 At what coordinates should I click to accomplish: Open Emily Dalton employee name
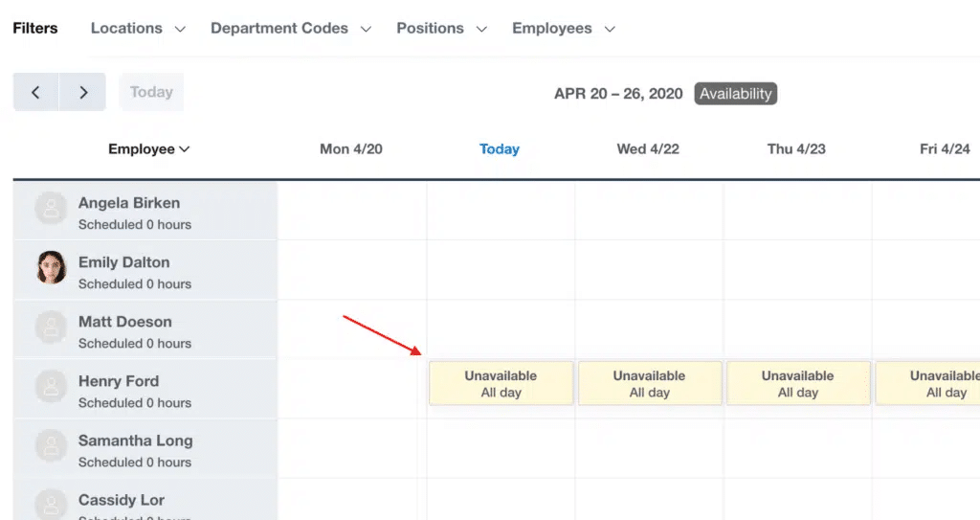[x=123, y=262]
